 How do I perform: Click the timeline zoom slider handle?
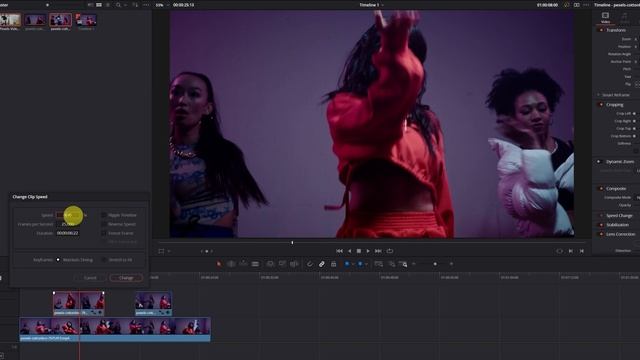[x=435, y=264]
